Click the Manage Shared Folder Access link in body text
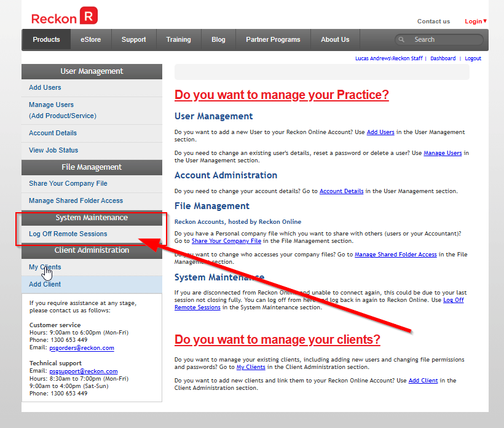The height and width of the screenshot is (428, 504). 396,255
